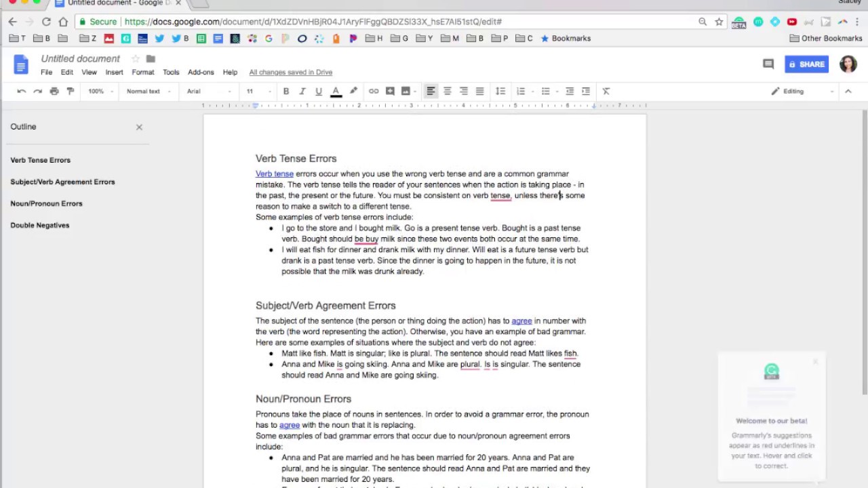Expand bulleted list style options arrow
The image size is (868, 488).
click(x=557, y=91)
